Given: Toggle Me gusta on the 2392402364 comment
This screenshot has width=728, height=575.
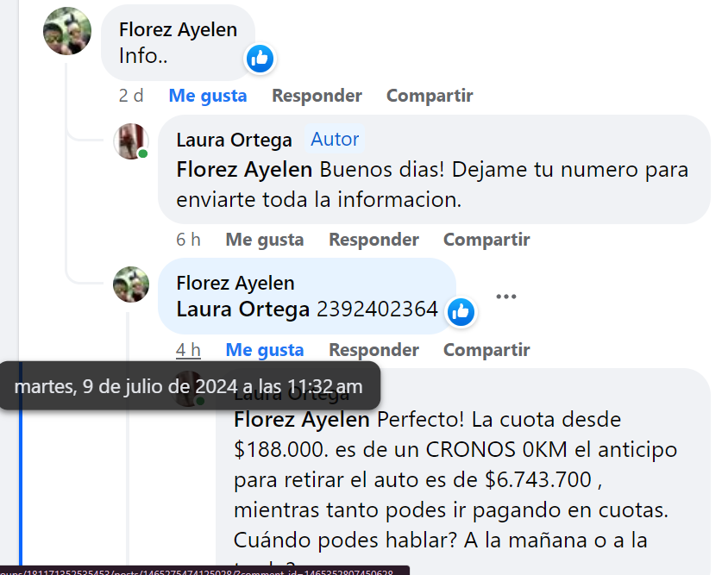Looking at the screenshot, I should [265, 350].
